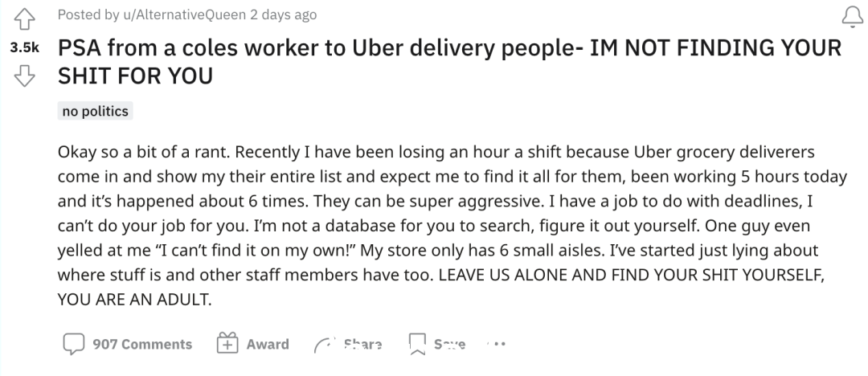The height and width of the screenshot is (376, 868).
Task: Open the post via its PSA title
Action: 449,62
